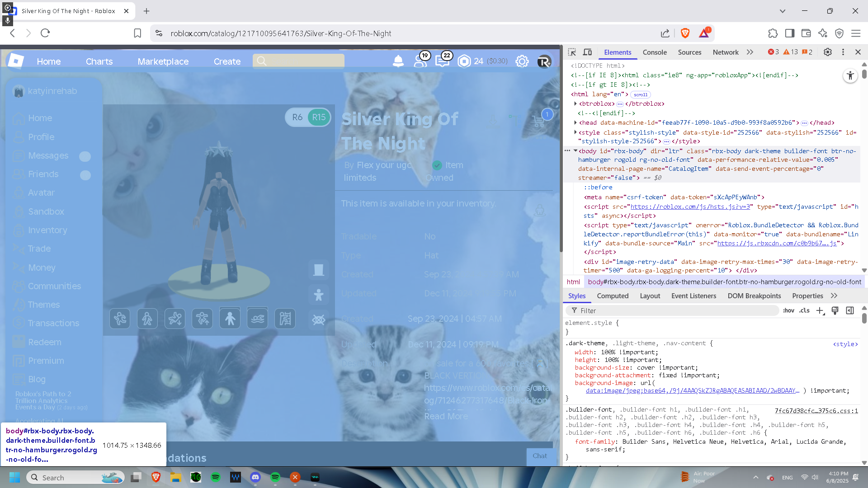Screen dimensions: 868x488
Task: Click the DevTools inspect element picker icon
Action: 572,52
